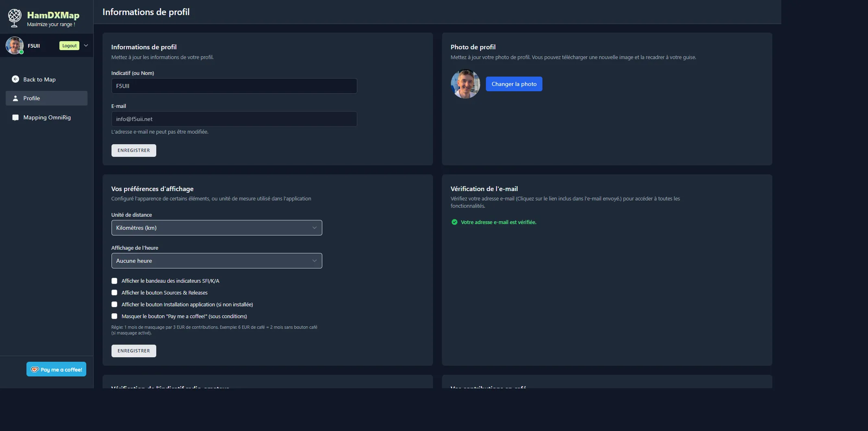This screenshot has width=868, height=431.
Task: Click the coffee cup icon on the Pay me a coffee button
Action: pos(35,369)
